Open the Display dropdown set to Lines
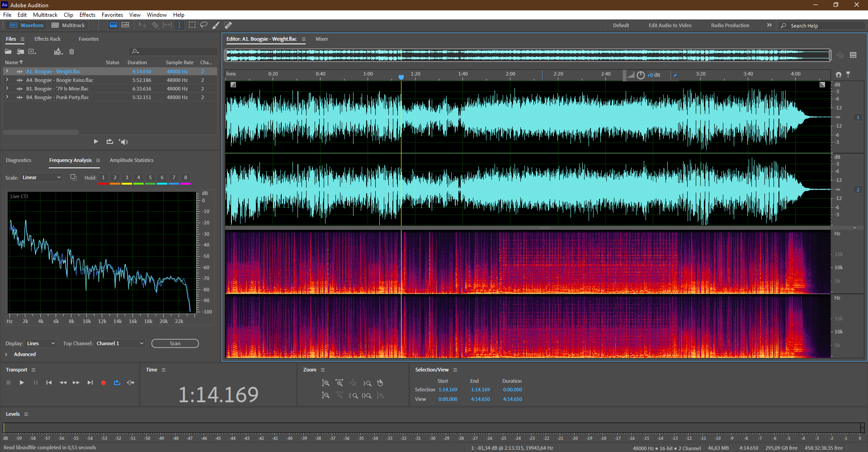This screenshot has height=452, width=868. pyautogui.click(x=41, y=343)
